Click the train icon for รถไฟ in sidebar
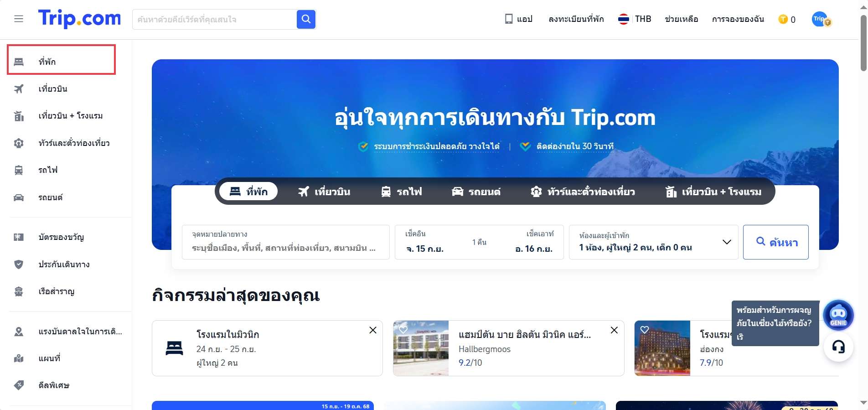This screenshot has width=868, height=410. point(19,170)
